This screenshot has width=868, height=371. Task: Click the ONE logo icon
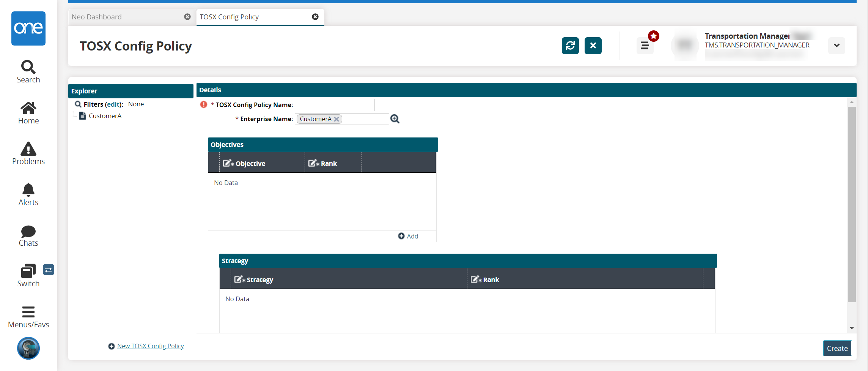point(28,28)
